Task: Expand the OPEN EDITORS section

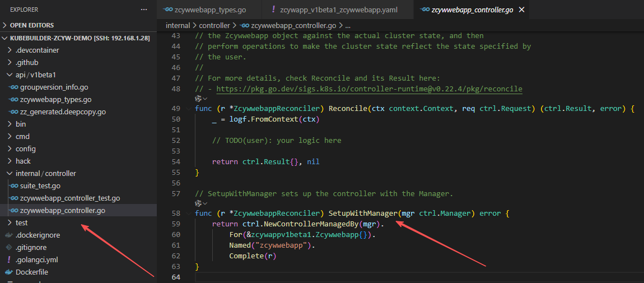Action: [x=6, y=25]
